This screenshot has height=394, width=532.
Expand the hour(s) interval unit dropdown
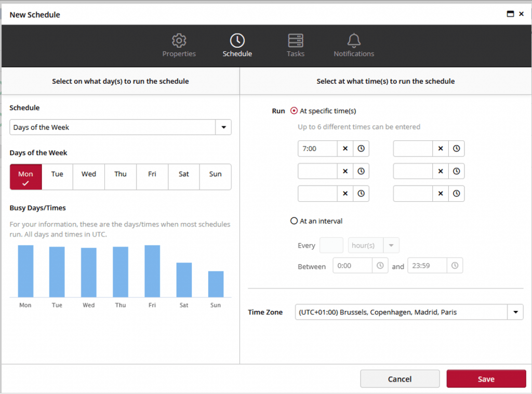(391, 245)
